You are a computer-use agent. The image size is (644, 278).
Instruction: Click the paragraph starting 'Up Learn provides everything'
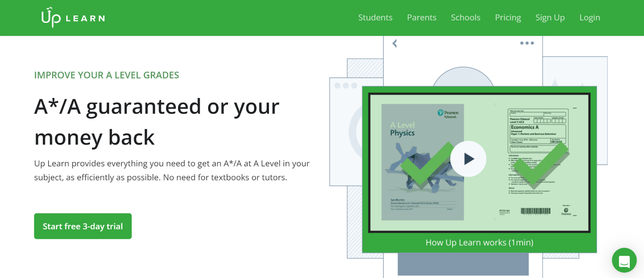pos(172,170)
